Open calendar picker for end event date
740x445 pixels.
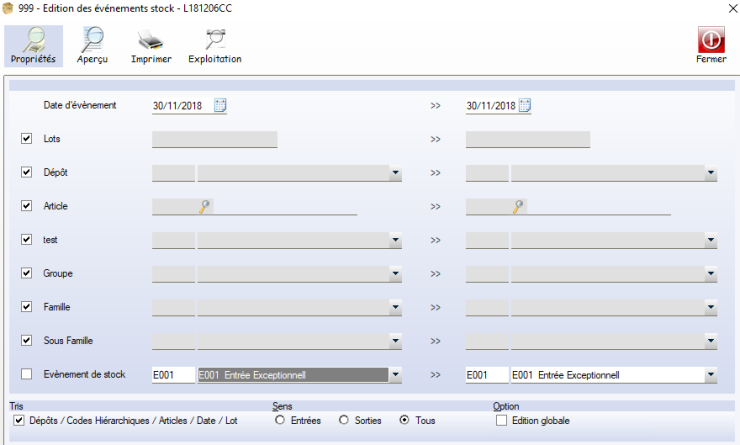525,106
